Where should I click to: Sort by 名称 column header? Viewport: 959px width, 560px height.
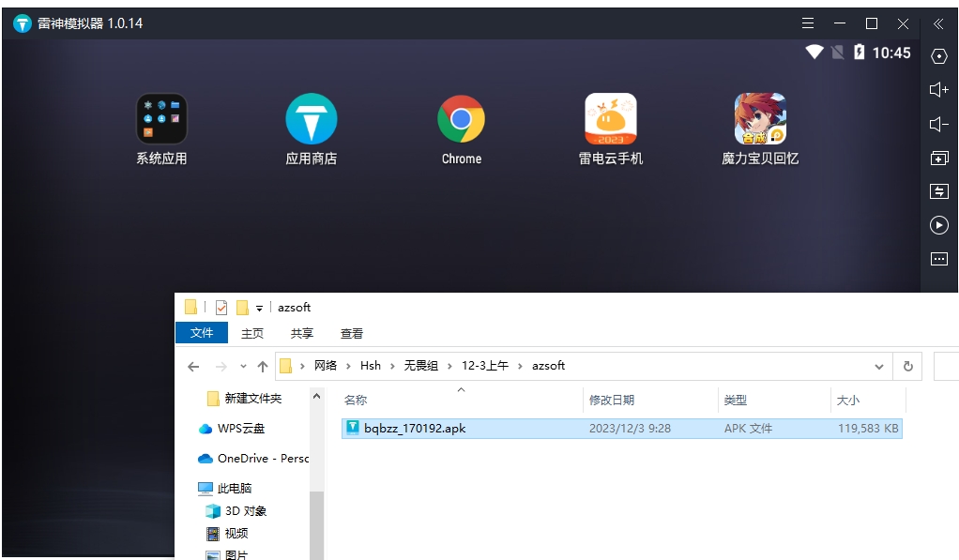coord(461,400)
